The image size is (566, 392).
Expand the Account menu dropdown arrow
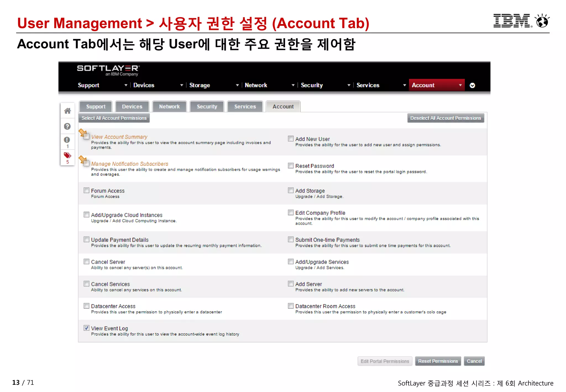(460, 85)
